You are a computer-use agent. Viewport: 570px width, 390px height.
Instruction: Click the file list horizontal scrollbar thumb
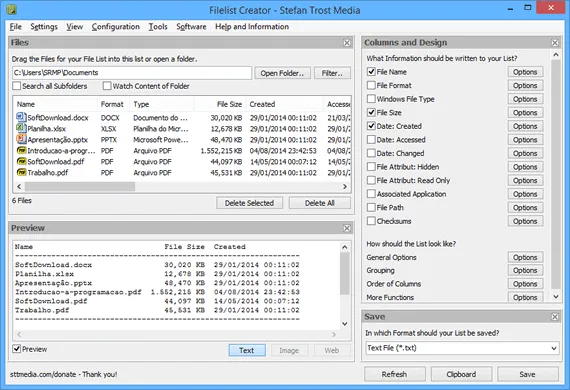[80, 186]
